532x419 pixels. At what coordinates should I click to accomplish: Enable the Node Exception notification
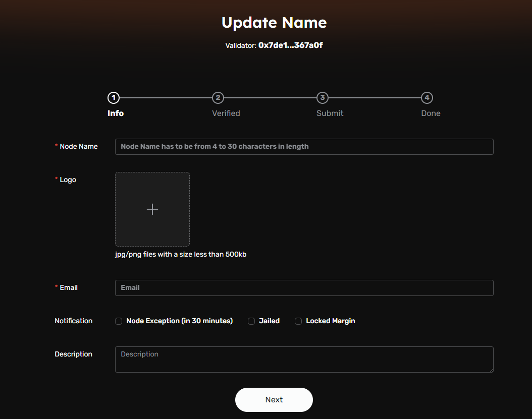tap(118, 321)
